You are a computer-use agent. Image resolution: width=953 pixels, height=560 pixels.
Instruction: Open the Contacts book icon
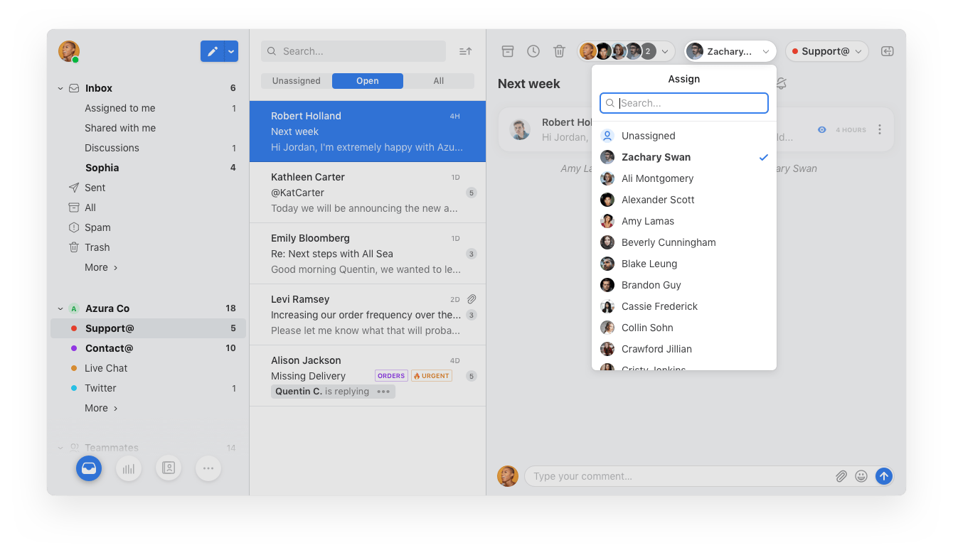pyautogui.click(x=169, y=468)
